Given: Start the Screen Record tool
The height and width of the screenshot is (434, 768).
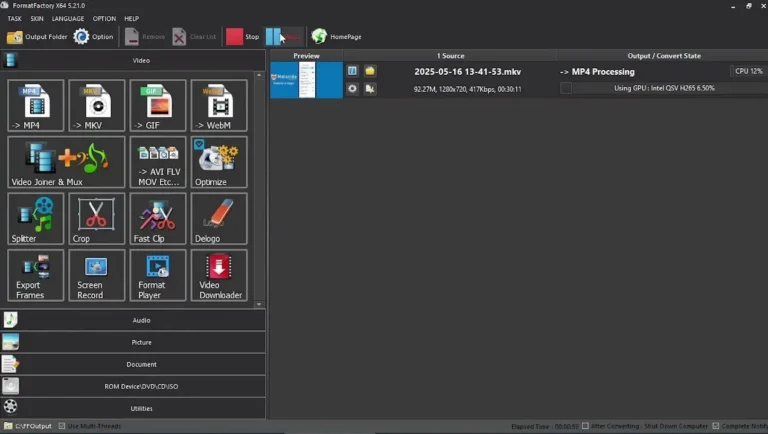Looking at the screenshot, I should coord(97,275).
